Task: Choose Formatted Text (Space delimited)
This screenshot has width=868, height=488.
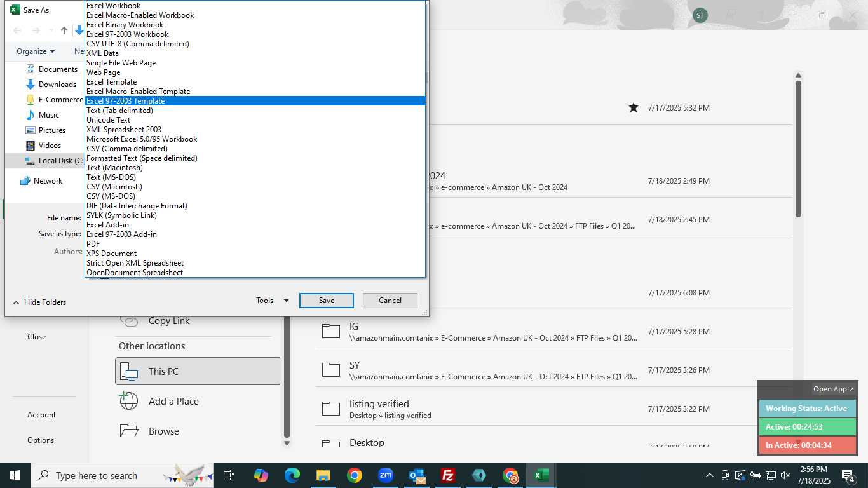Action: 255,158
